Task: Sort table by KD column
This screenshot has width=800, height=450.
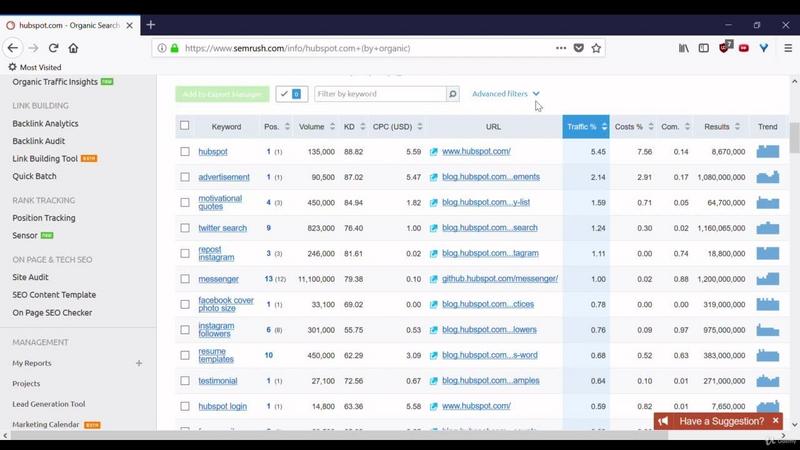Action: [x=354, y=127]
